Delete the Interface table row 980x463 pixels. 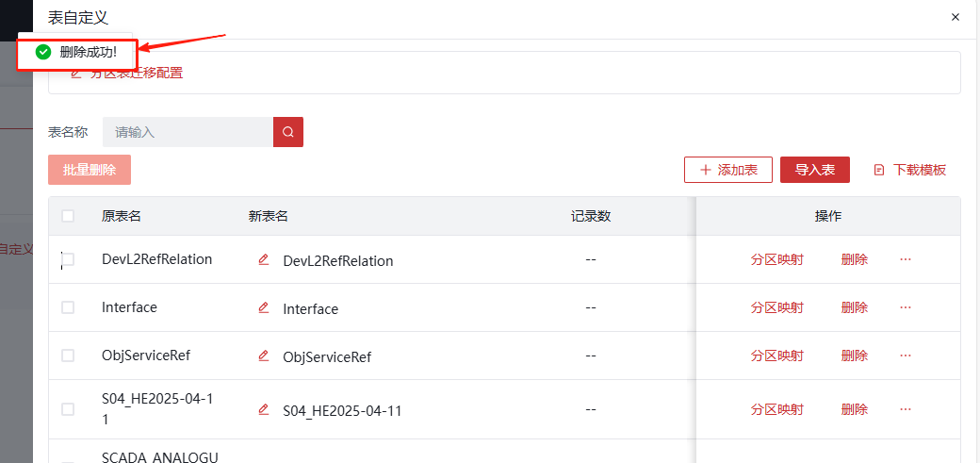pyautogui.click(x=854, y=307)
